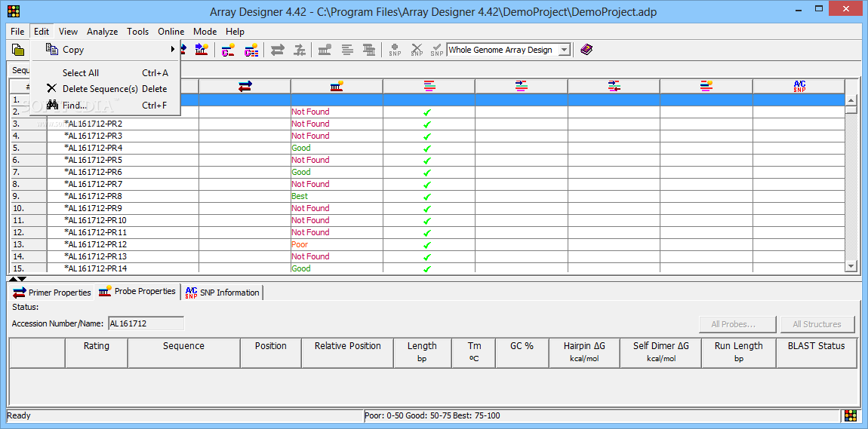Click the verify SNP checkmark toolbar icon
This screenshot has width=868, height=429.
(x=437, y=50)
